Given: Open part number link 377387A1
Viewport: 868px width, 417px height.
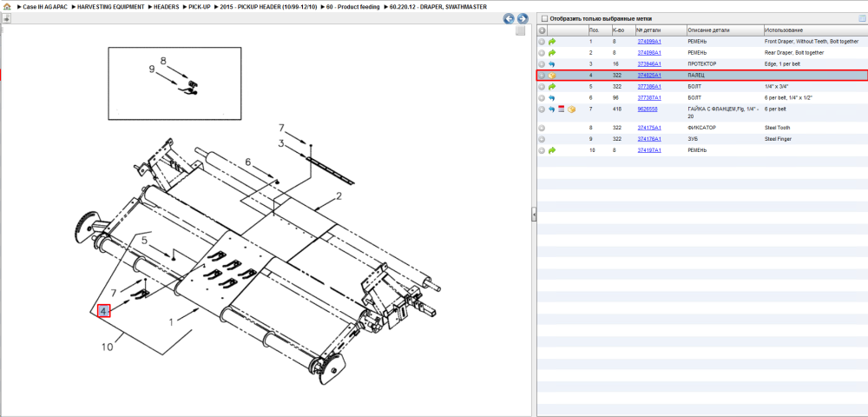Looking at the screenshot, I should tap(649, 98).
